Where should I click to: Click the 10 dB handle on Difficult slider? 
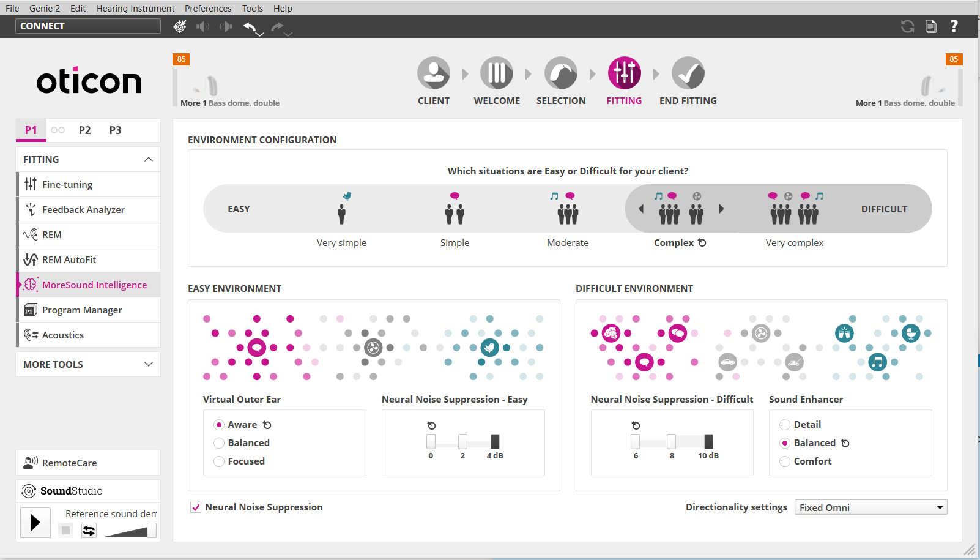[x=708, y=441]
